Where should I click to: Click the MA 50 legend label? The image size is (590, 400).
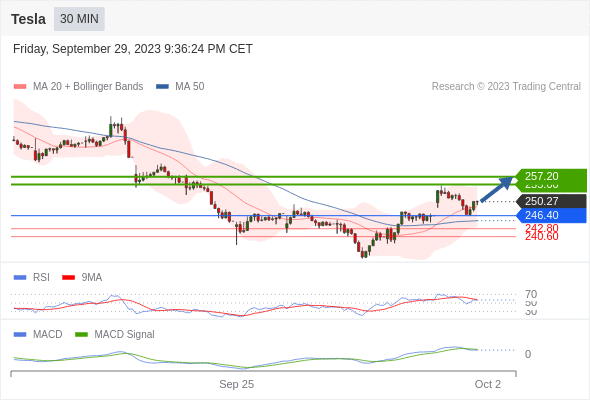[x=190, y=87]
